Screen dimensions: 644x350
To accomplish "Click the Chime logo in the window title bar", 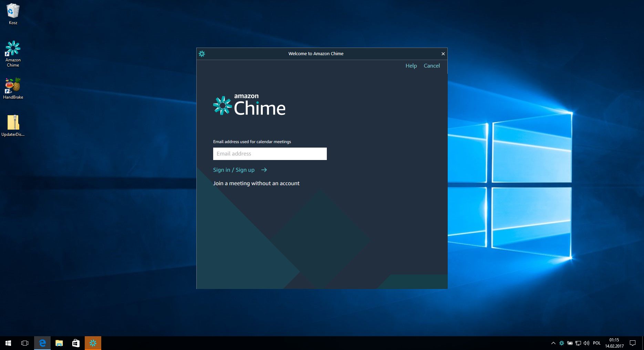I will pos(202,54).
